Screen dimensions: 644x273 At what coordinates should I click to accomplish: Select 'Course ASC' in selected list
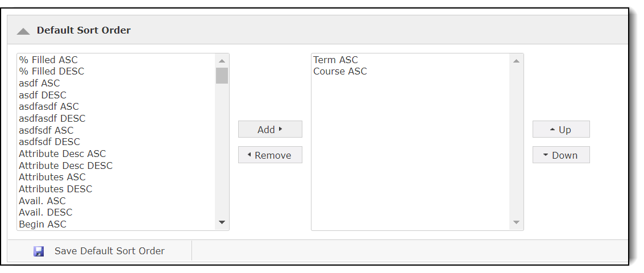tap(340, 72)
